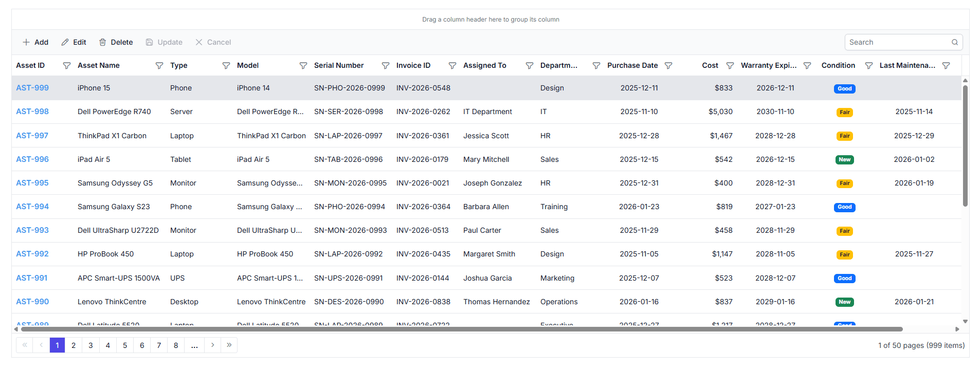Go to page 7
The width and height of the screenshot is (980, 369).
click(159, 345)
